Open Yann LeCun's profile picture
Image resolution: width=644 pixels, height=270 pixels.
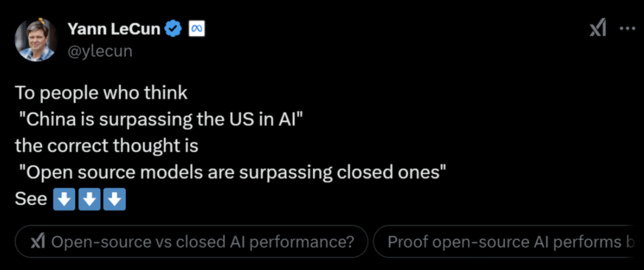(35, 40)
